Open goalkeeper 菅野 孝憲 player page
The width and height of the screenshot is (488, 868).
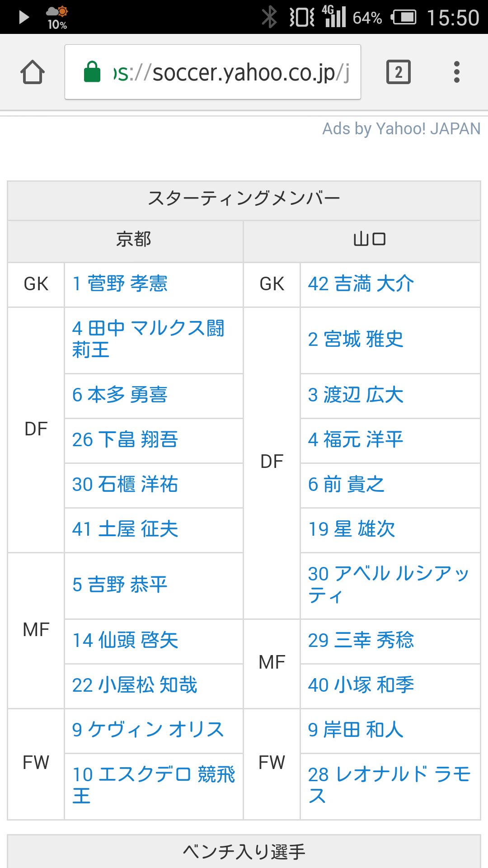(x=120, y=284)
